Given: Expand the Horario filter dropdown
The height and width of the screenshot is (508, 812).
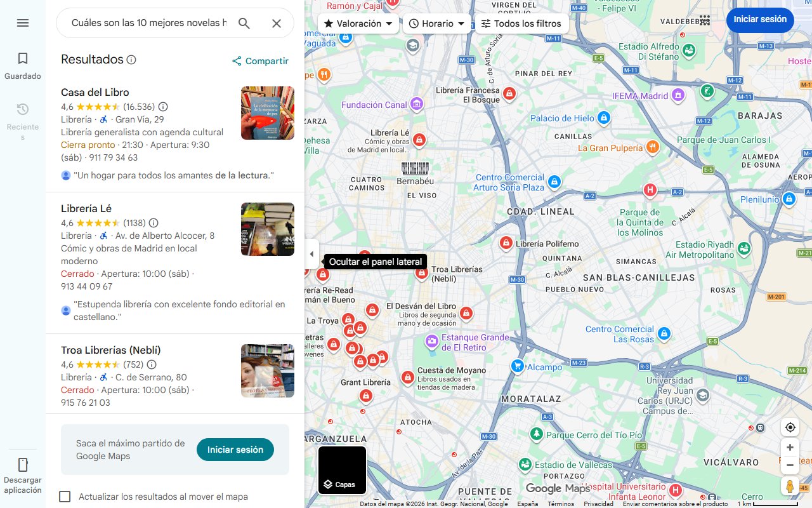Looking at the screenshot, I should tap(437, 23).
